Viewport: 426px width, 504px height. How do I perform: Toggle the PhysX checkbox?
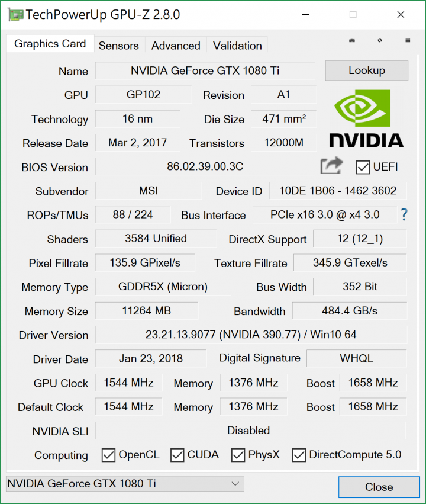[x=238, y=455]
